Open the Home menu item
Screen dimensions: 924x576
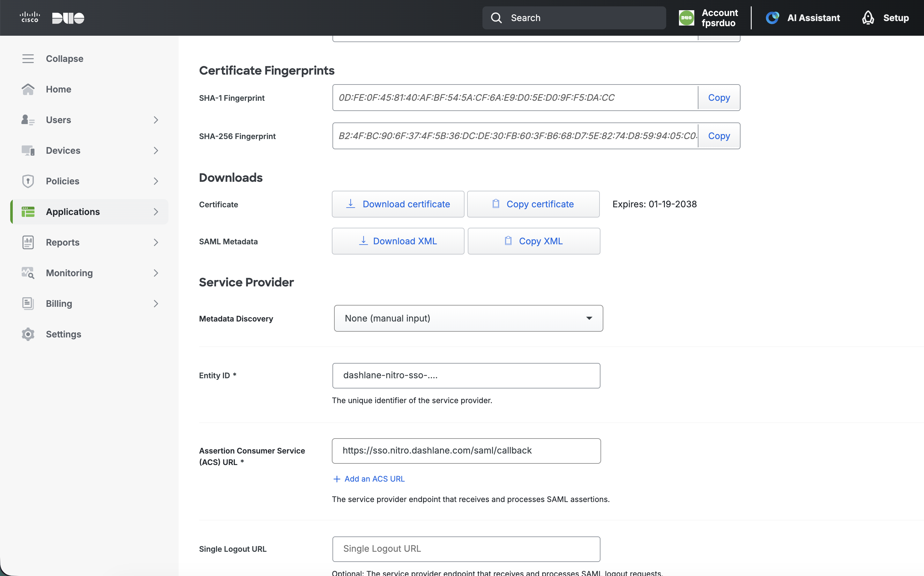[89, 89]
